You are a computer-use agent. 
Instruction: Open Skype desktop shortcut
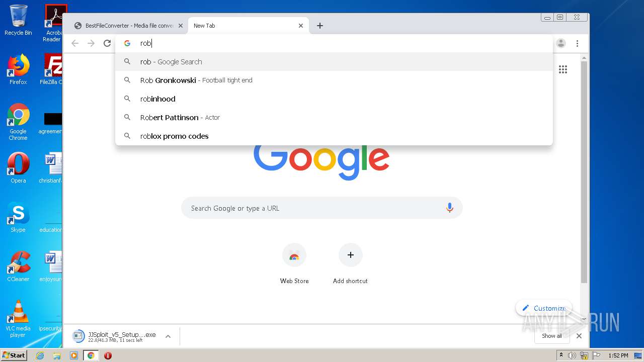(x=18, y=217)
